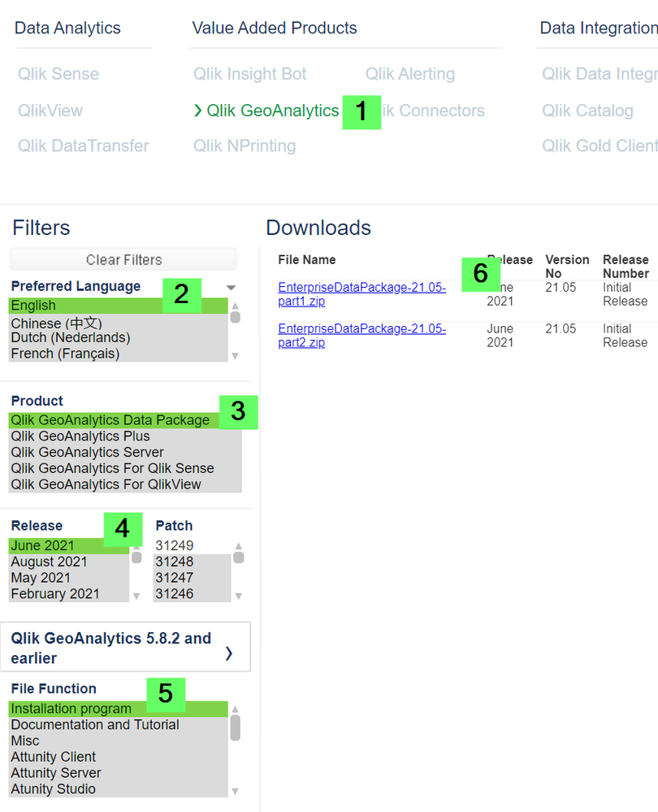Select Documentation and Tutorial file function

coord(95,724)
